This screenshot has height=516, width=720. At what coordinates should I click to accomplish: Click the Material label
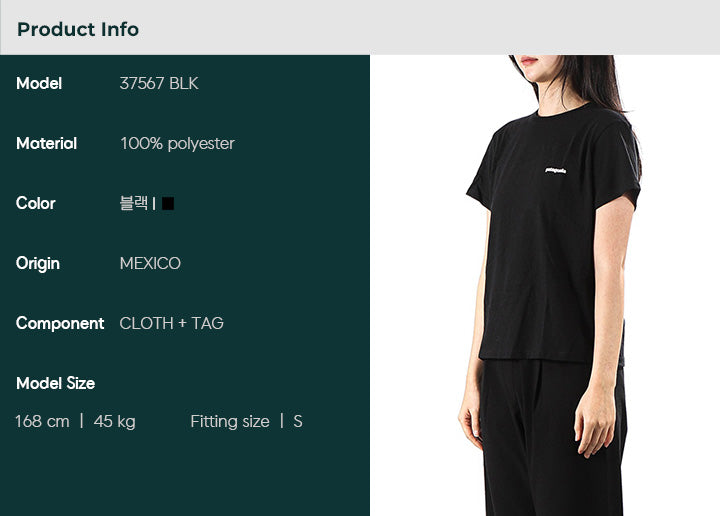click(x=46, y=144)
